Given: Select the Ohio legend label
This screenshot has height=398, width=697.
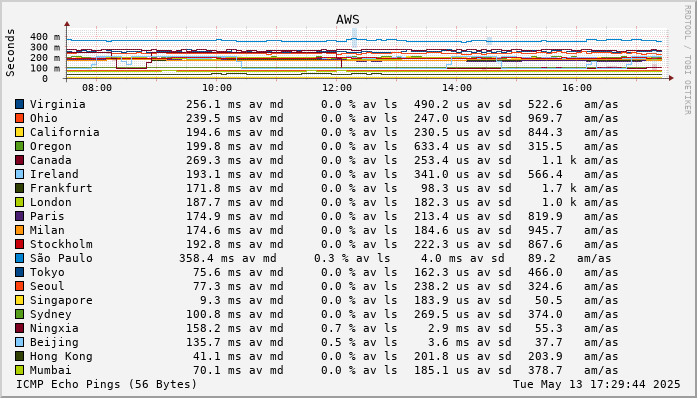Looking at the screenshot, I should tap(44, 118).
